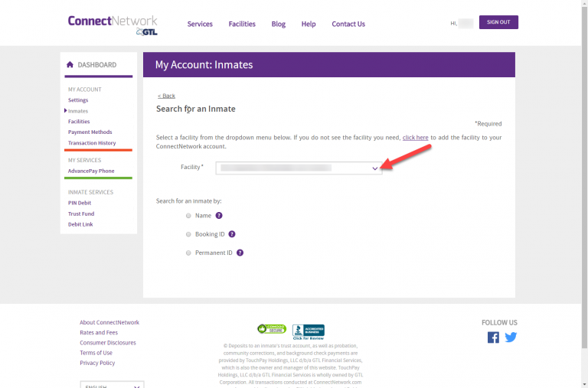This screenshot has height=388, width=588.
Task: Follow the 'click here' add facility link
Action: pos(415,138)
